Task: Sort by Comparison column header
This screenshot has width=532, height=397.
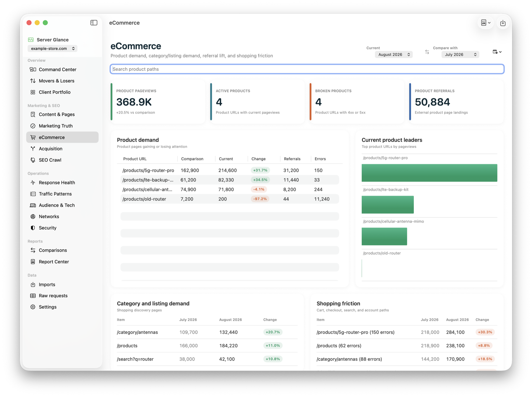Action: [x=192, y=159]
